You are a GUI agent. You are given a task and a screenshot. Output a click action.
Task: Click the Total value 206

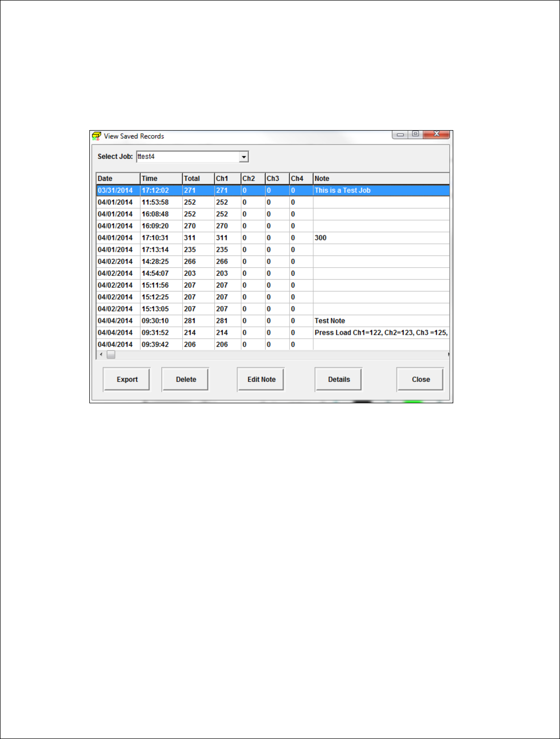click(x=190, y=345)
